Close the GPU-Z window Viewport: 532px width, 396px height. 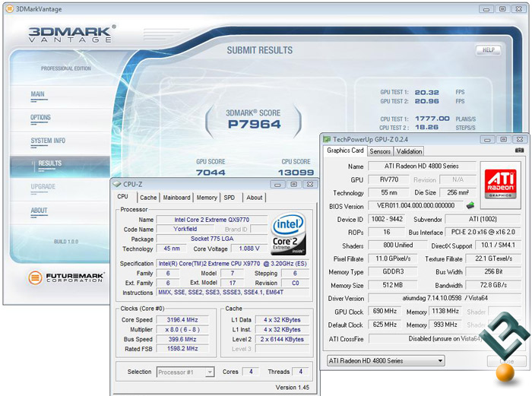point(520,139)
